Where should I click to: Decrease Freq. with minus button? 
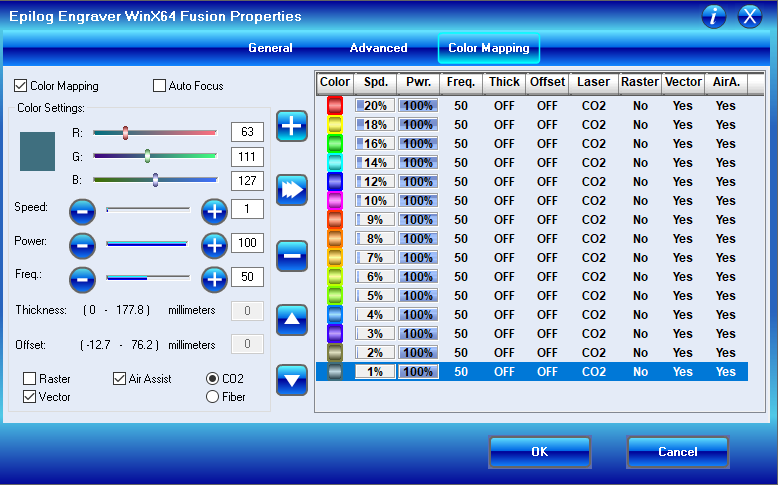82,279
